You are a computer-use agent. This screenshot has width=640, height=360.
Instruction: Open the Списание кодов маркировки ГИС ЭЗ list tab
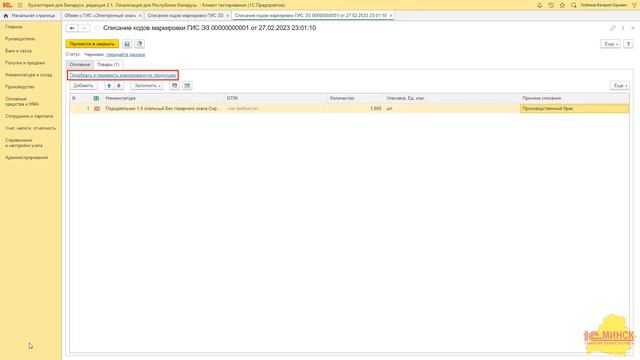pos(185,16)
